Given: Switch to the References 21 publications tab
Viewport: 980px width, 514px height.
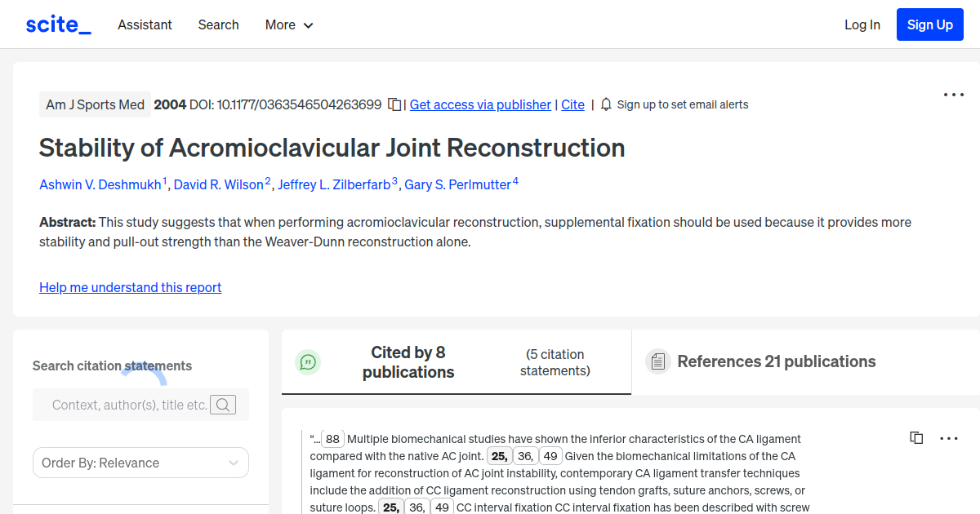Looking at the screenshot, I should (x=776, y=361).
